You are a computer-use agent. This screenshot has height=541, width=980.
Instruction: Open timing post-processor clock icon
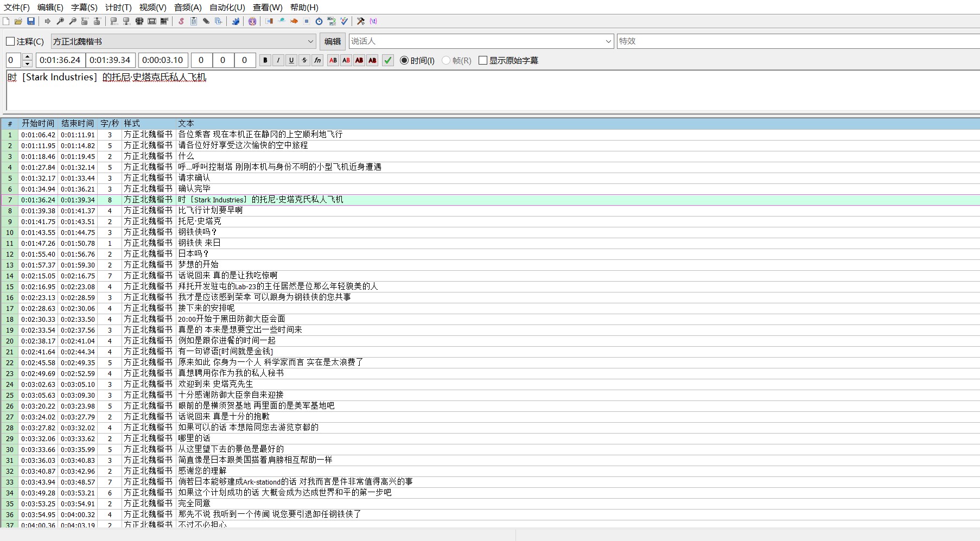(319, 21)
